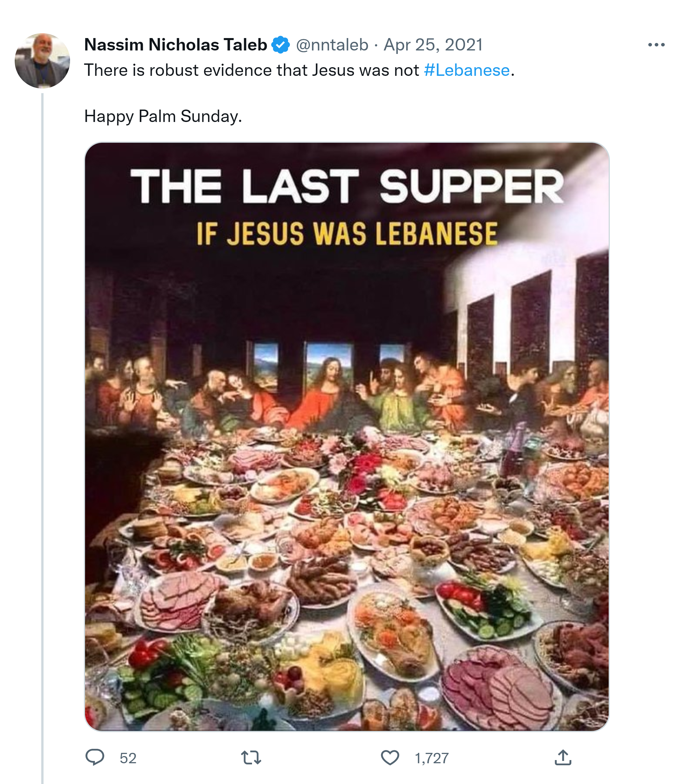
Task: Click the like count 1,727
Action: [x=431, y=758]
